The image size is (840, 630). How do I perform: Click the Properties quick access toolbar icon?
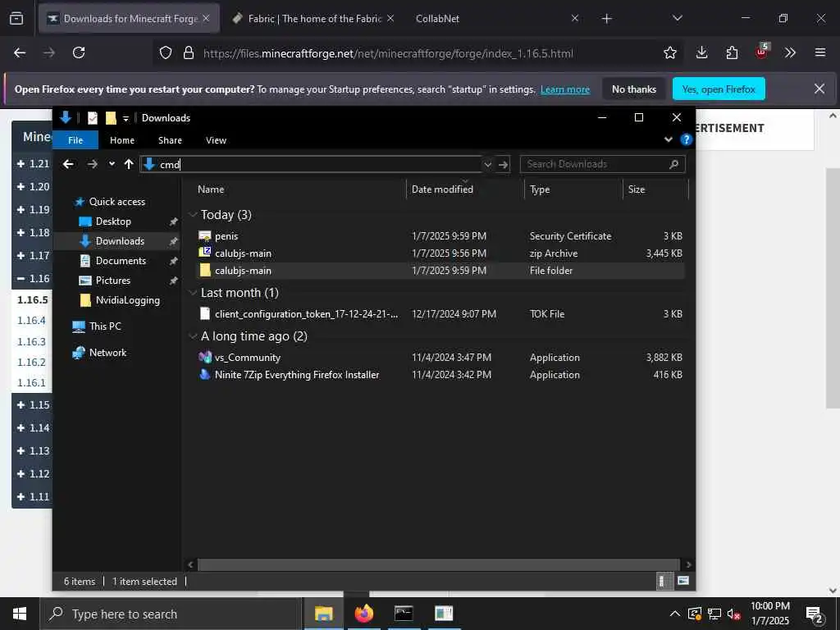93,118
